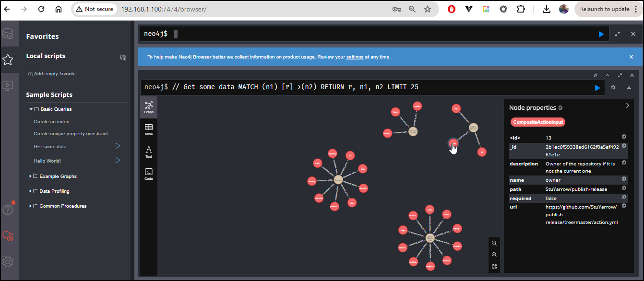Copy the required property value
Image resolution: width=644 pixels, height=281 pixels.
(624, 198)
